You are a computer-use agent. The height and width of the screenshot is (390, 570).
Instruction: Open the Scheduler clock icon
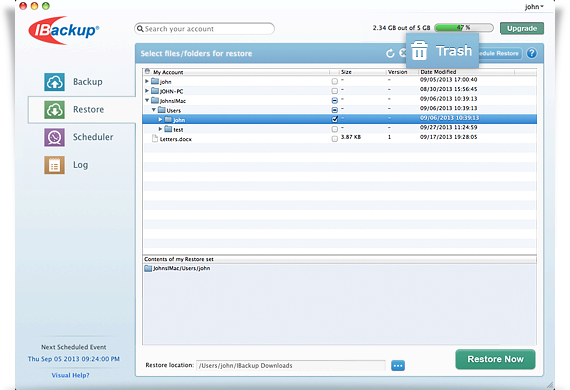click(x=55, y=137)
